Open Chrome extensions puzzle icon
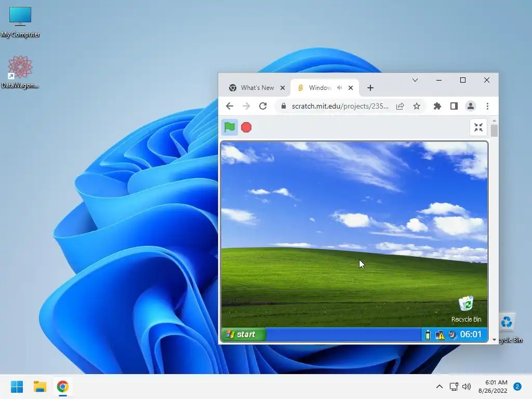Screen dimensions: 532x399 (x=437, y=106)
